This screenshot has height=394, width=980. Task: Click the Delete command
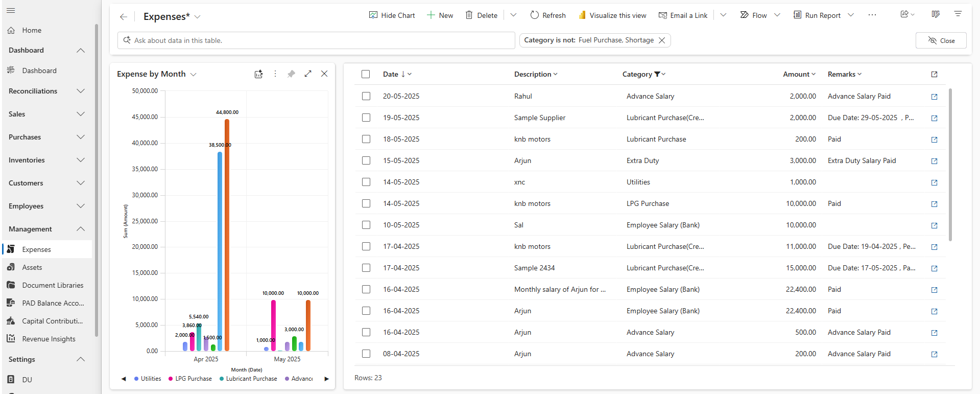(482, 15)
